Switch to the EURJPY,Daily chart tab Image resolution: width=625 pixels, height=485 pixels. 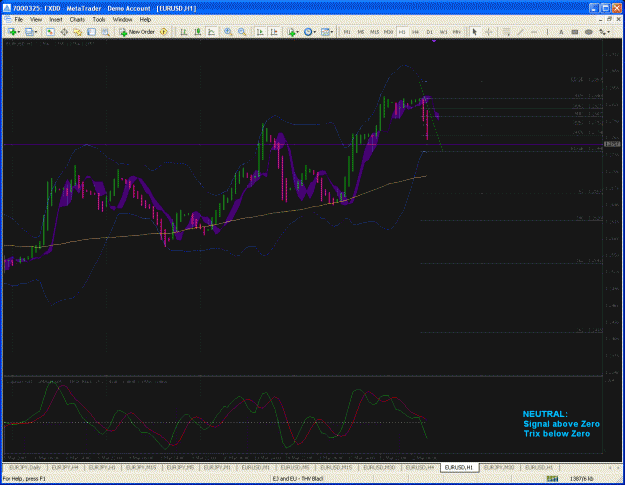(25, 467)
